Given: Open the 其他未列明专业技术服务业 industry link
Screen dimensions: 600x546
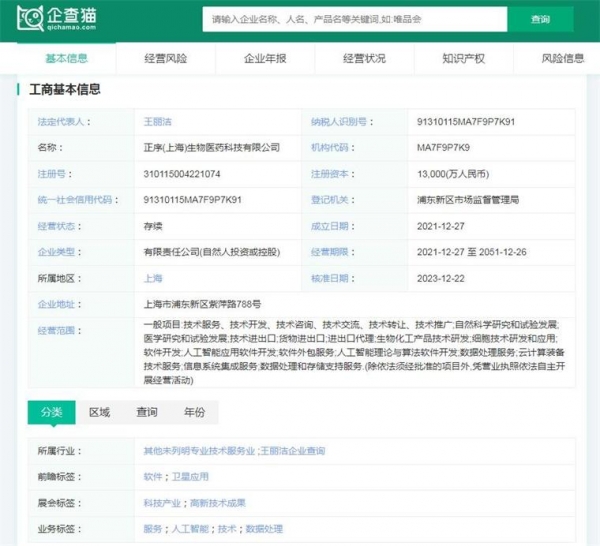Looking at the screenshot, I should tap(199, 451).
